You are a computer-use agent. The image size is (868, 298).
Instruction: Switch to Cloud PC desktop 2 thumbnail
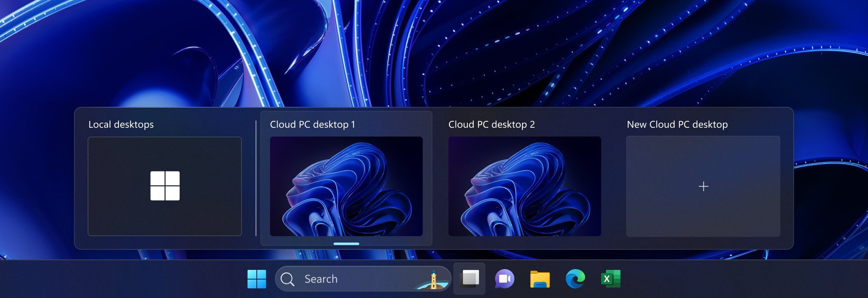(524, 186)
